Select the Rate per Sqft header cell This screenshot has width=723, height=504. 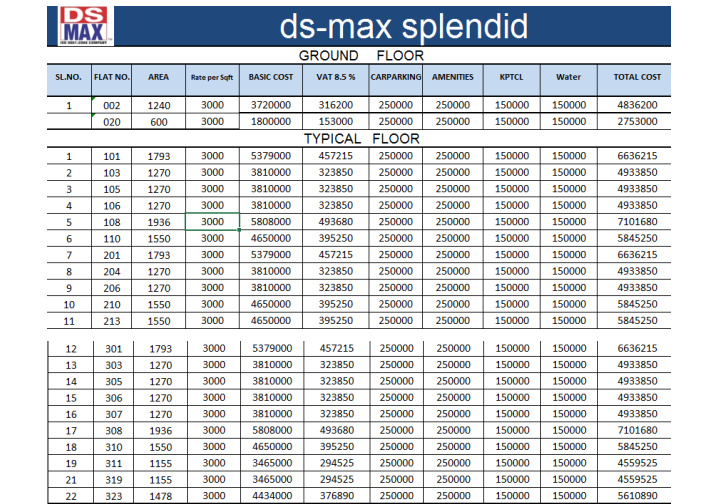[x=212, y=77]
